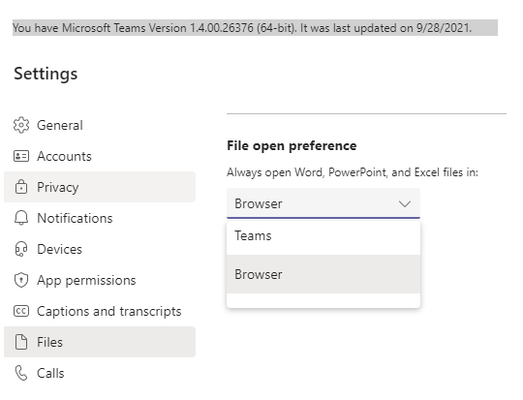
Task: Click the App permissions shield icon
Action: pyautogui.click(x=21, y=280)
